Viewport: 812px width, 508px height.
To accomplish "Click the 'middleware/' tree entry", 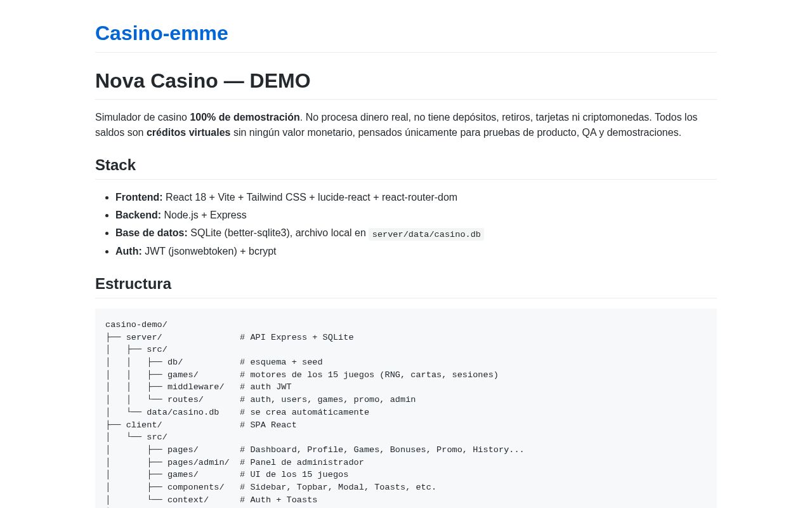I will (x=196, y=387).
